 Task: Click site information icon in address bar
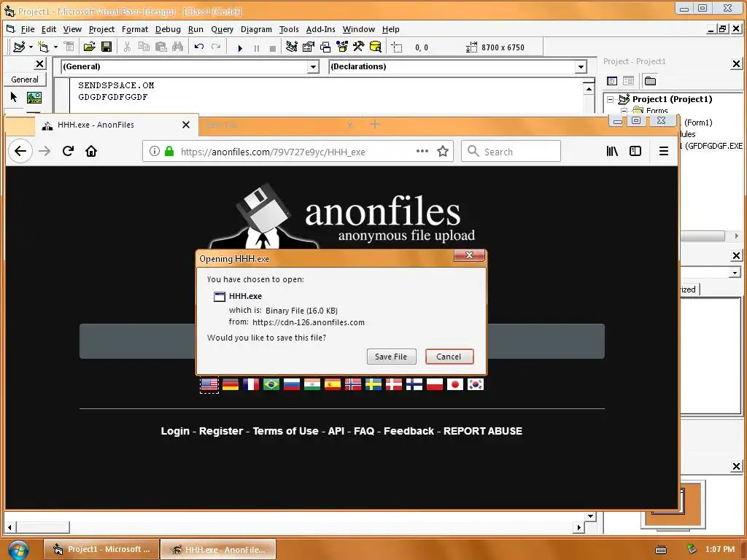pyautogui.click(x=155, y=151)
